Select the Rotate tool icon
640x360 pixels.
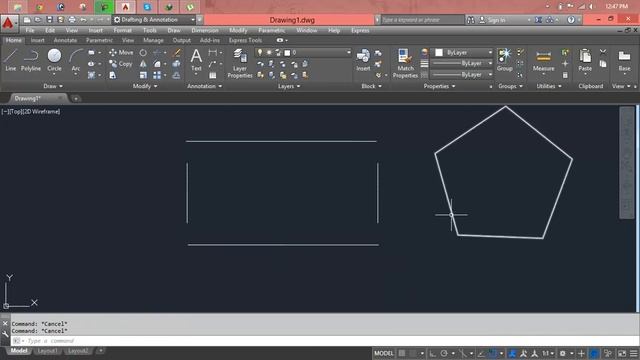point(143,53)
